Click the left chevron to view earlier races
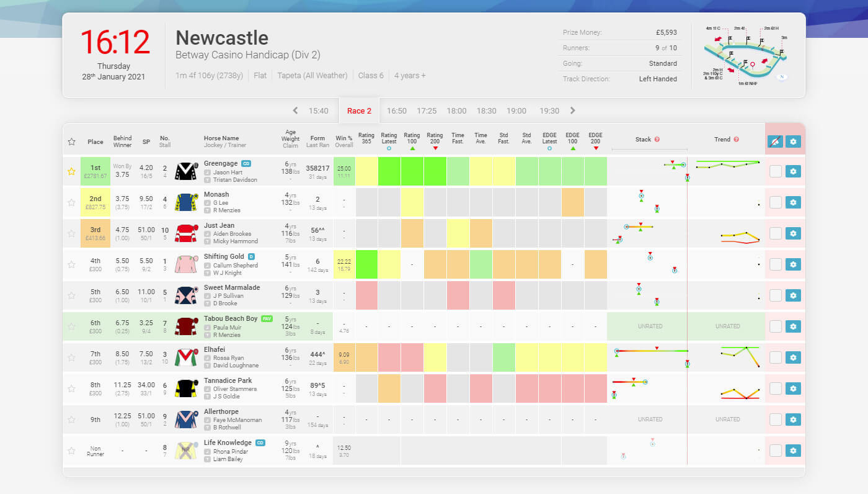Image resolution: width=868 pixels, height=494 pixels. (295, 110)
